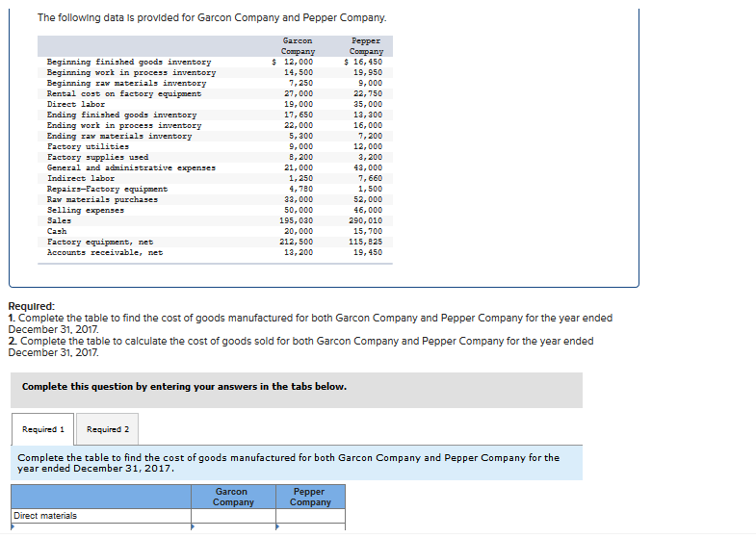
Task: Click Pepper direct labor value 35,000
Action: pyautogui.click(x=368, y=105)
